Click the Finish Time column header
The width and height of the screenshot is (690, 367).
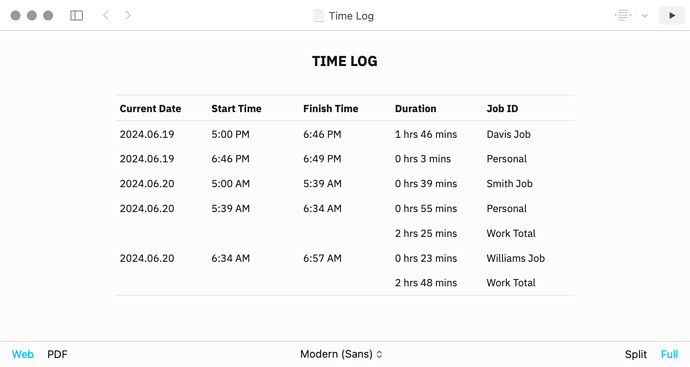point(330,109)
